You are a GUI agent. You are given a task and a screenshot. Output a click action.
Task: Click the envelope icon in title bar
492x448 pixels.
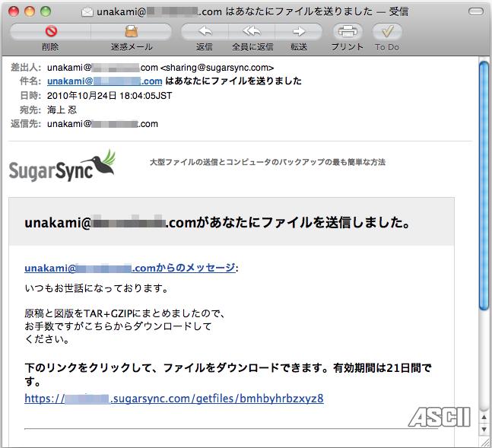tap(87, 12)
